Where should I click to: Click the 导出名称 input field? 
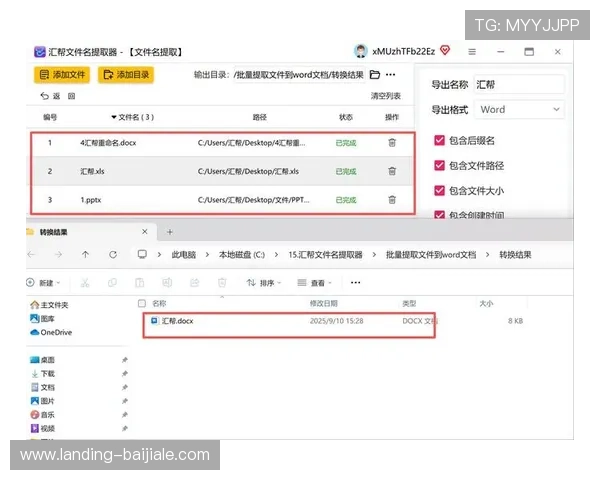coord(518,84)
